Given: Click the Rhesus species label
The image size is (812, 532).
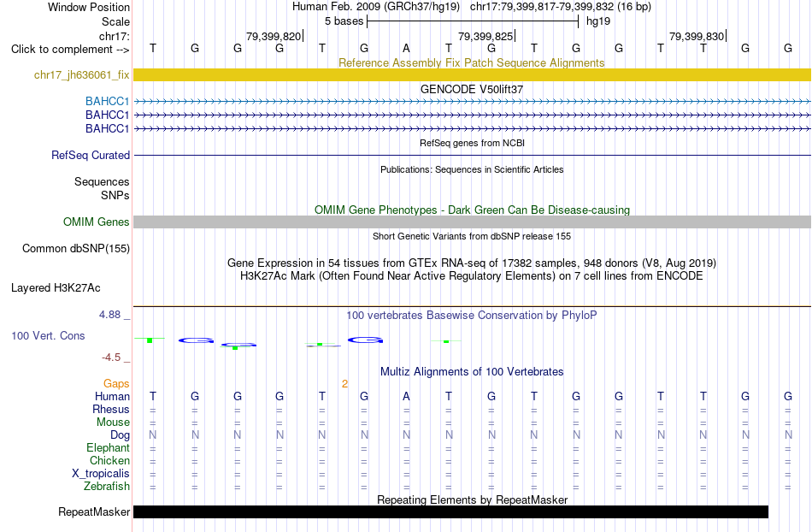Looking at the screenshot, I should click(111, 409).
